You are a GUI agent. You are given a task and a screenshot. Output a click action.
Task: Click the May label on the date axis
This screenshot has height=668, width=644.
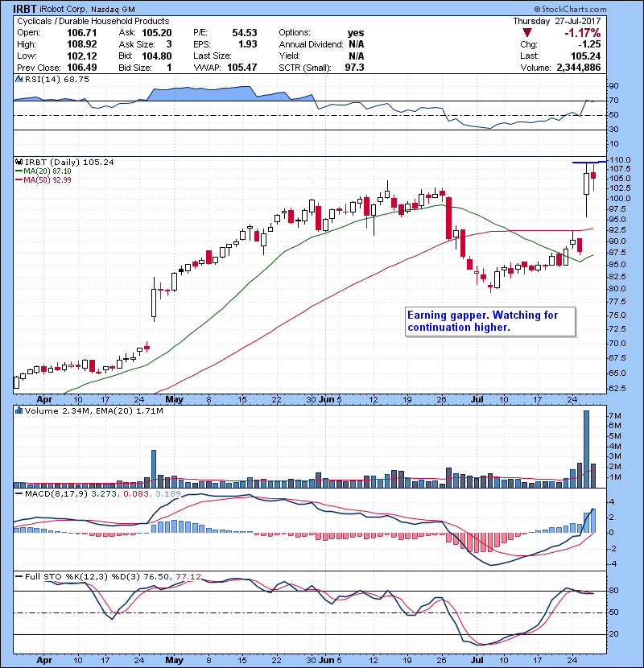[173, 398]
